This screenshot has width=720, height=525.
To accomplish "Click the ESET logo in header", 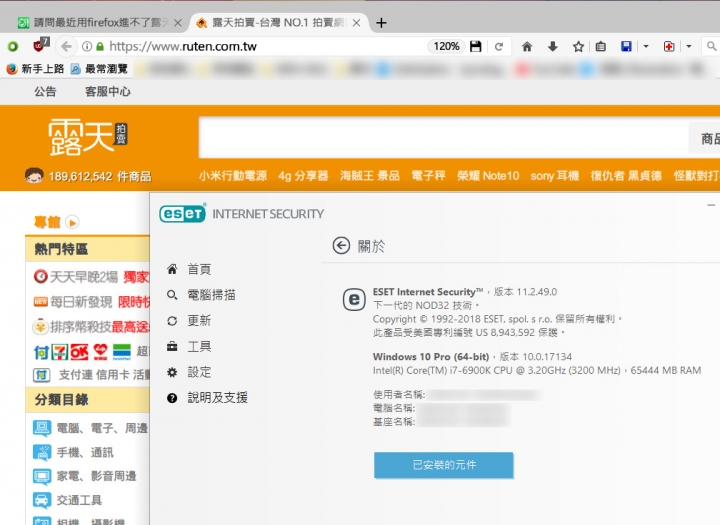I will (x=183, y=213).
